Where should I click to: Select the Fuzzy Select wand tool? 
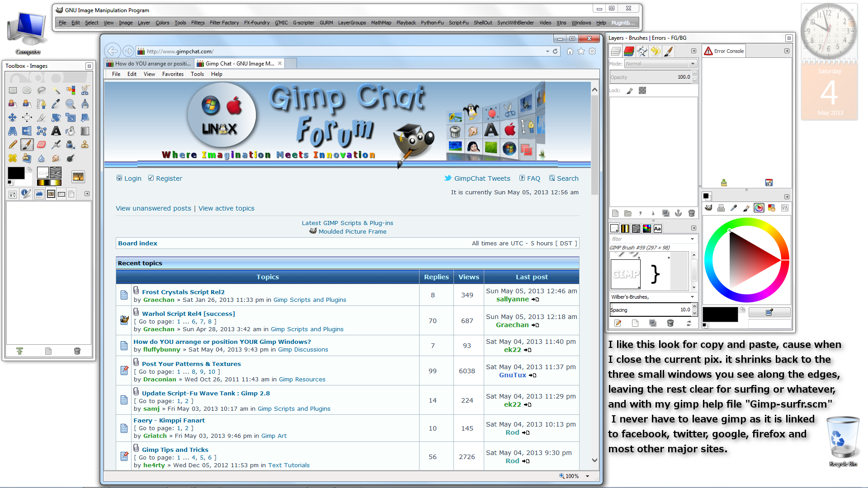56,90
